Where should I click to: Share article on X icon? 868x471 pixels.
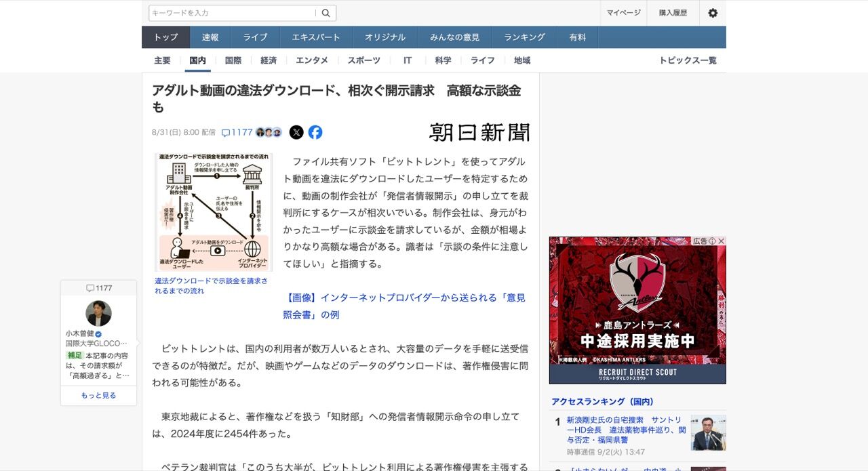[296, 132]
